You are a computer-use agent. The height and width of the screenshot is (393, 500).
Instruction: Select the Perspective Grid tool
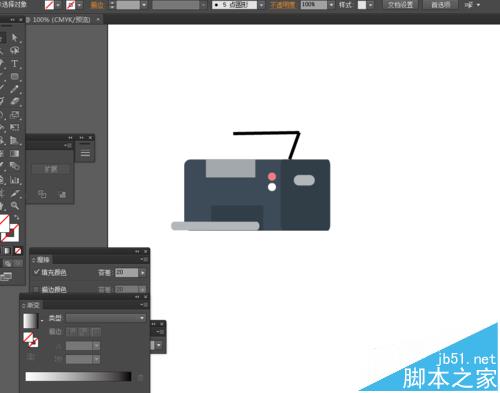point(15,140)
